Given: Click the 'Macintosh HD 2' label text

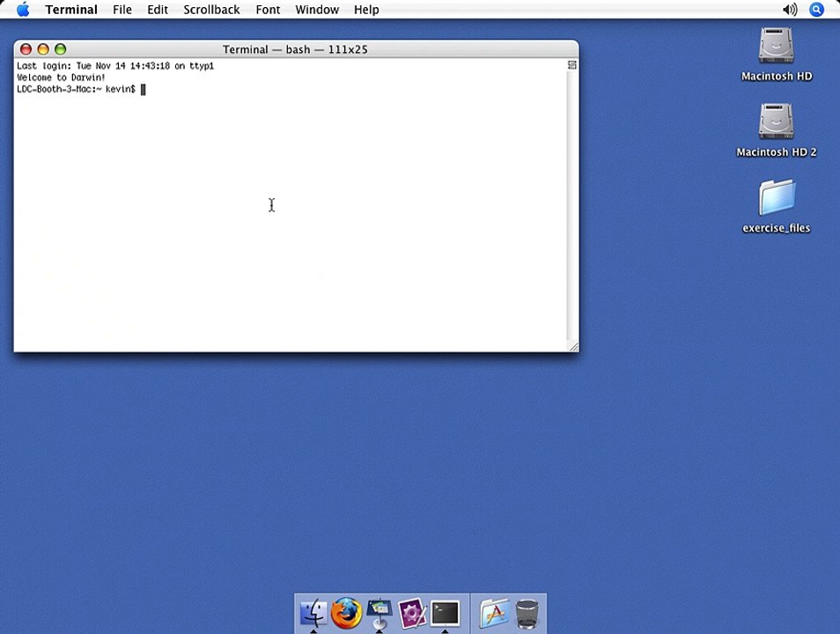Looking at the screenshot, I should (x=777, y=152).
